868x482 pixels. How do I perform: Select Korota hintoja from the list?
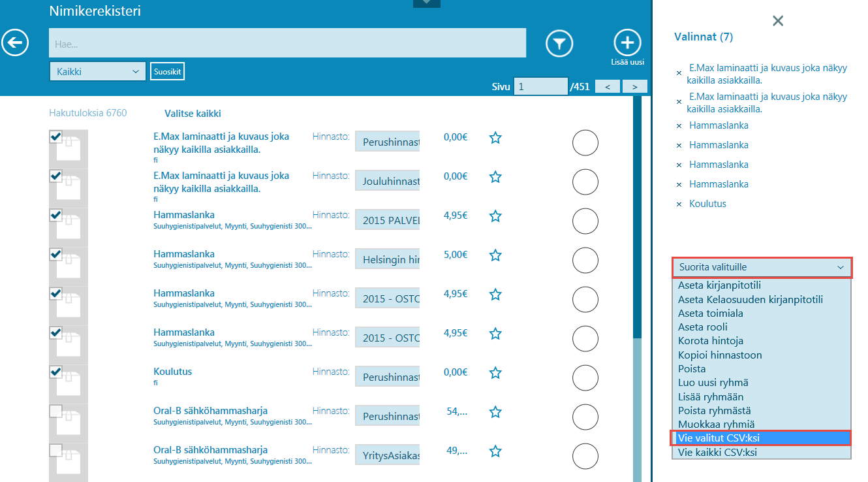(710, 341)
